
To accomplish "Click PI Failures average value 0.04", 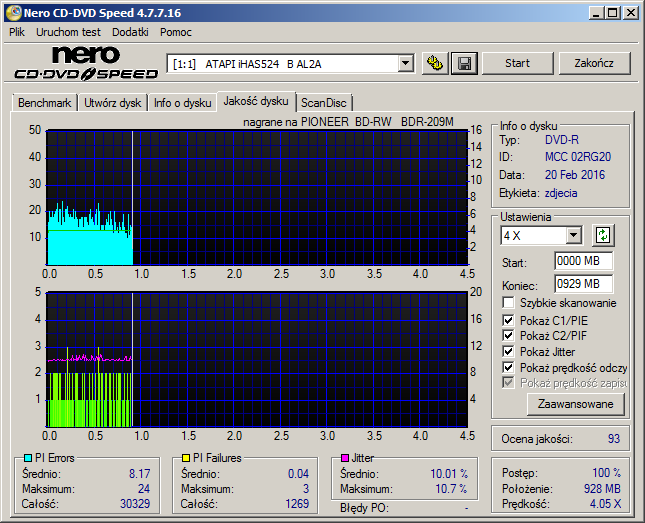I will coord(298,474).
